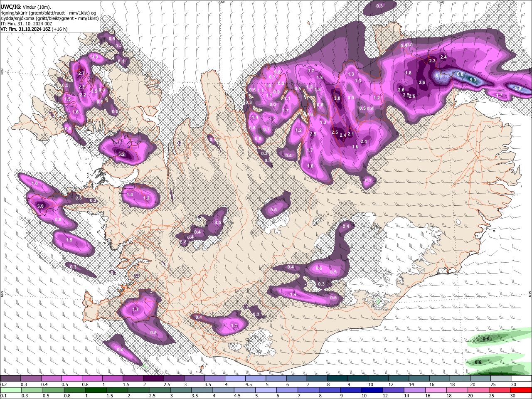Click the 0.1 swatch in lower green legend

click(10, 390)
